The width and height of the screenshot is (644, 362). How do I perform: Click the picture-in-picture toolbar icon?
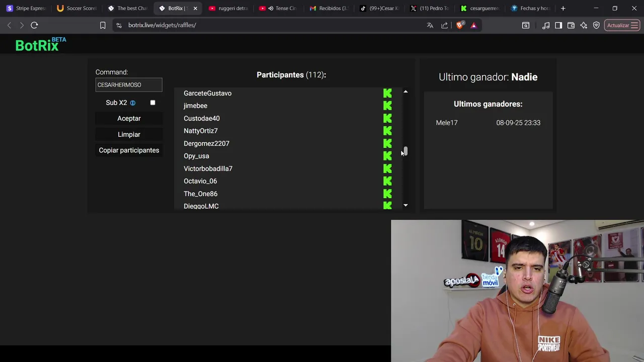pos(526,25)
